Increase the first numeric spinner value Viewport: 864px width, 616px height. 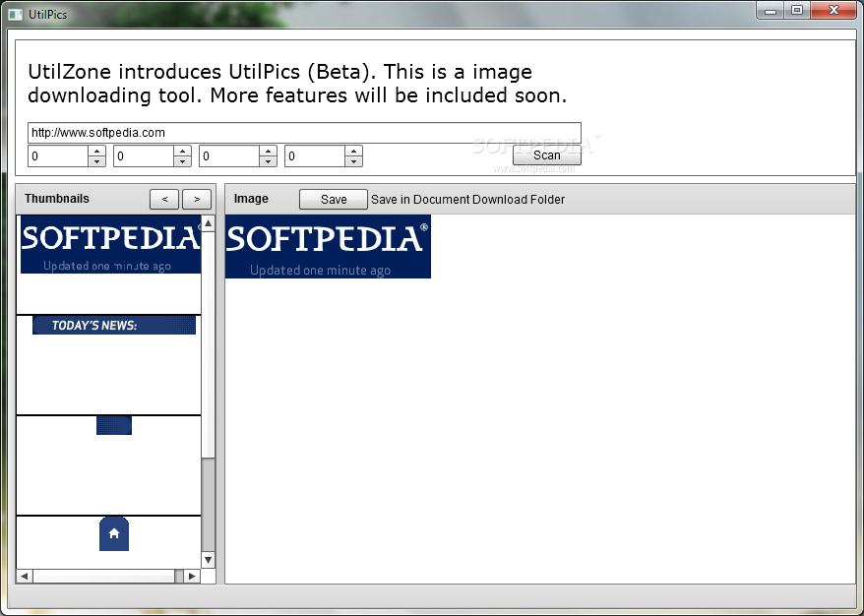point(97,151)
